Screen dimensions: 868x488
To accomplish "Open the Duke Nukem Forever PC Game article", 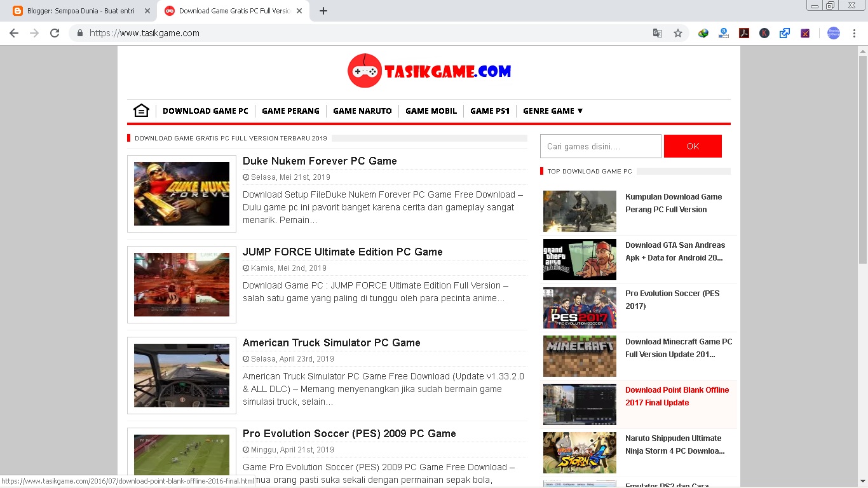I will [320, 161].
